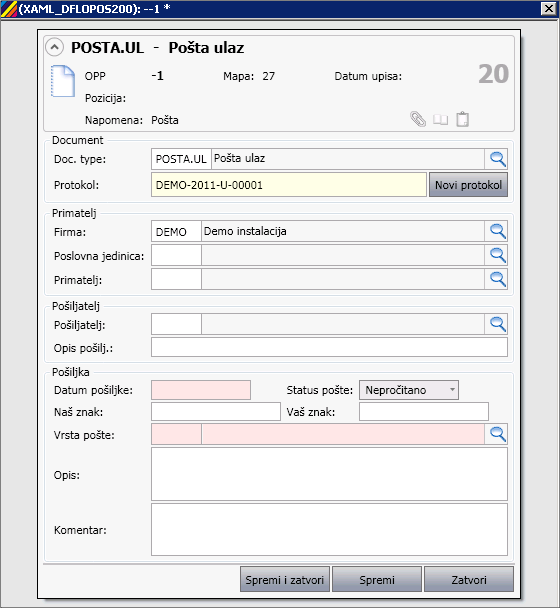Viewport: 560px width, 608px height.
Task: Open Poslovna jedinica lookup magnifier
Action: click(x=496, y=255)
